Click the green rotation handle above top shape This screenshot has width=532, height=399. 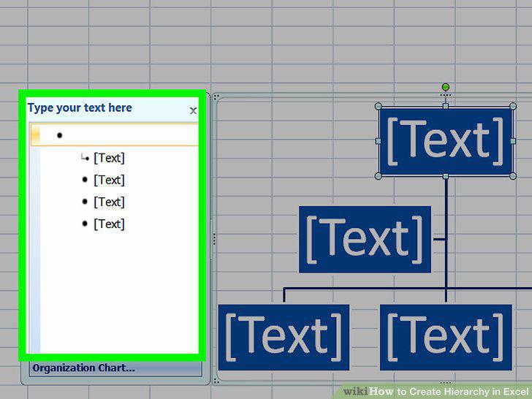coord(446,87)
